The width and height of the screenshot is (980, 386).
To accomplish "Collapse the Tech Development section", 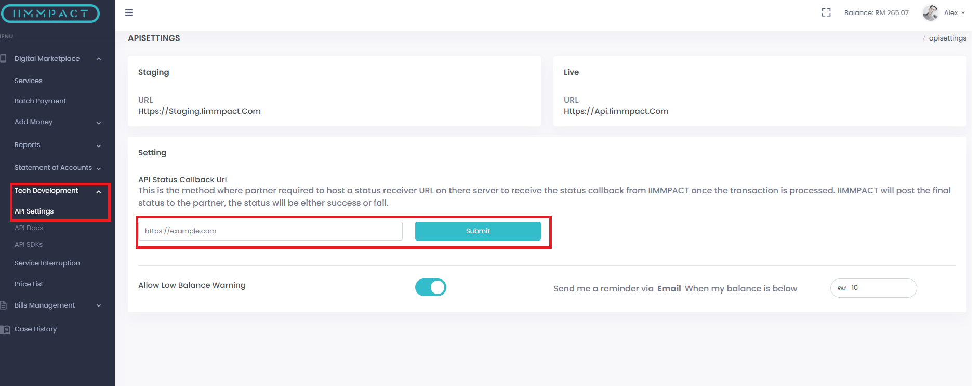I will (99, 191).
